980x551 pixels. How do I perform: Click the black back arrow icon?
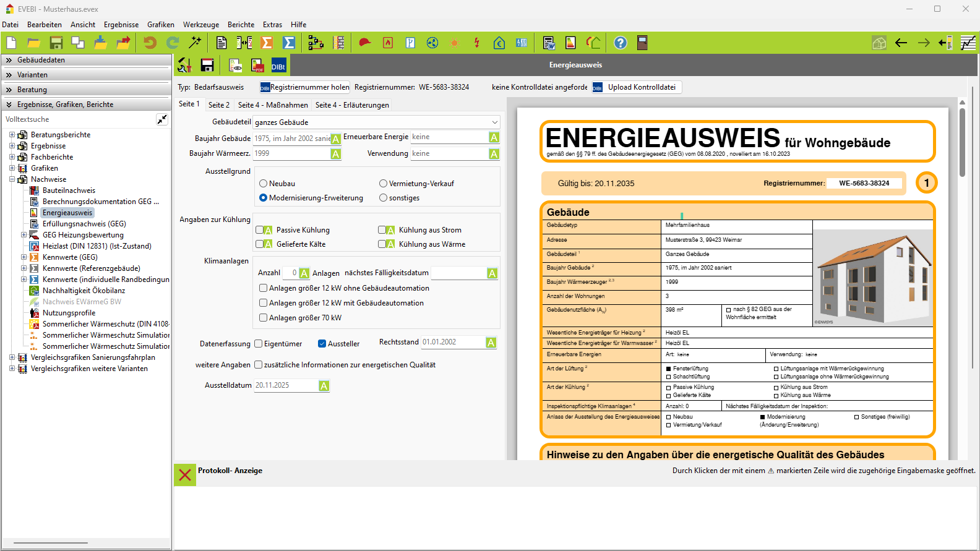(x=901, y=43)
